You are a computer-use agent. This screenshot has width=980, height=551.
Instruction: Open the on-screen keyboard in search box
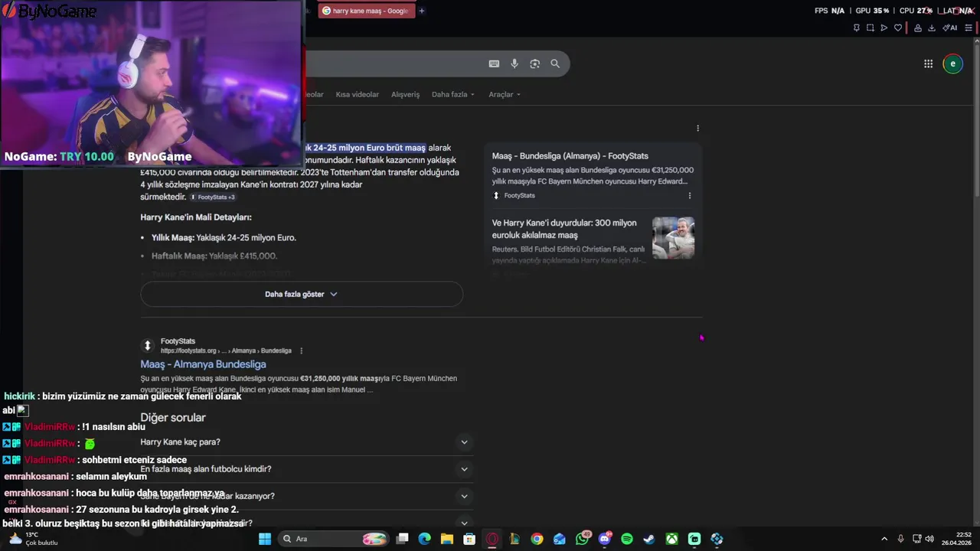tap(494, 64)
